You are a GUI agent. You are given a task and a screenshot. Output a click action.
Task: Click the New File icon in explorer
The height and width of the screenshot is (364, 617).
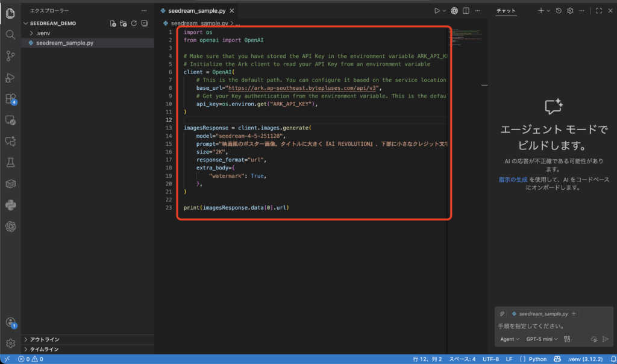(113, 23)
